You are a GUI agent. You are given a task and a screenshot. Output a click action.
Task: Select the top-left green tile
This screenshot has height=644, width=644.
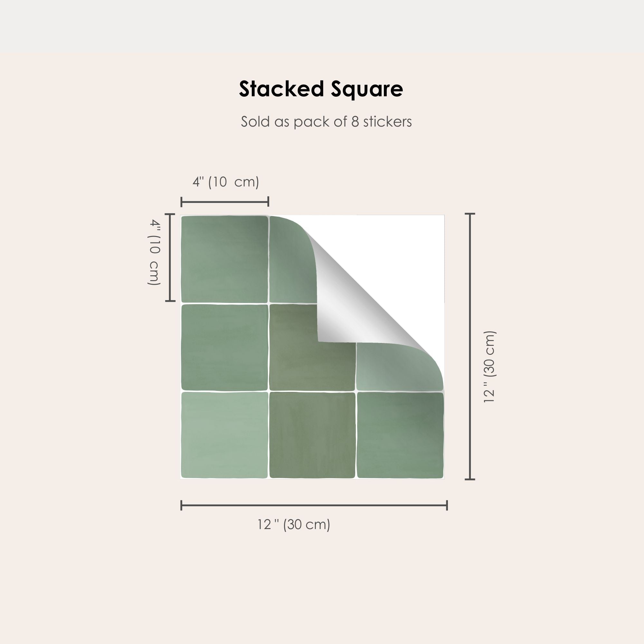point(224,259)
